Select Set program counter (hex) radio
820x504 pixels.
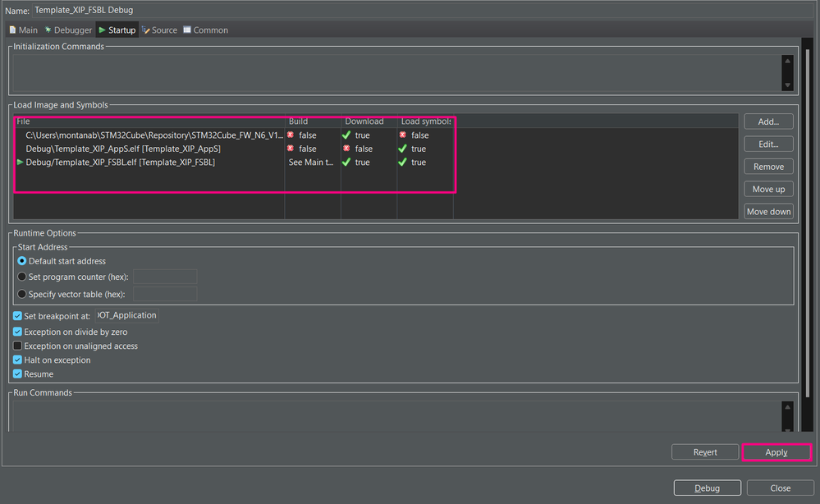point(22,277)
